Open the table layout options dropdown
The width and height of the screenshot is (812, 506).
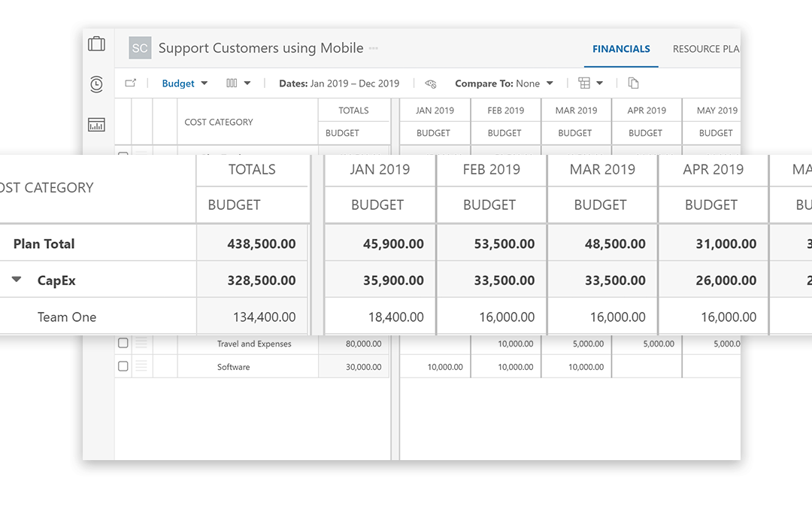coord(590,83)
